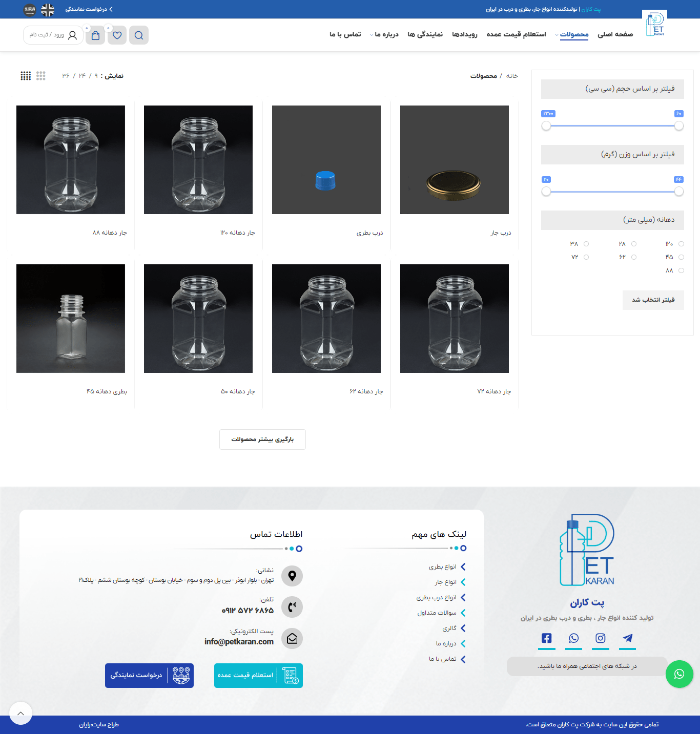Select the ۱۲۰ mouth-size radio button
This screenshot has height=734, width=700.
click(x=681, y=244)
